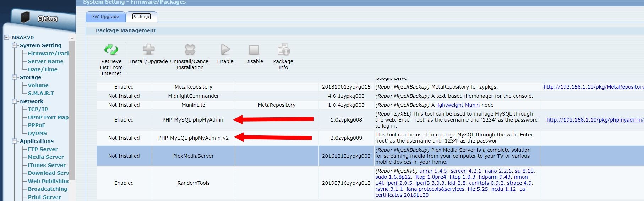Follow the Munin link in MuninLite description
Image resolution: width=644 pixels, height=201 pixels.
pyautogui.click(x=472, y=105)
